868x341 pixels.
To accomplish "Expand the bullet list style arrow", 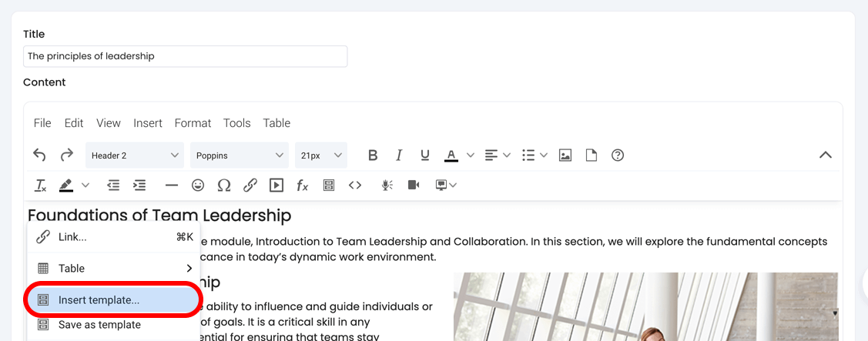I will (x=544, y=155).
